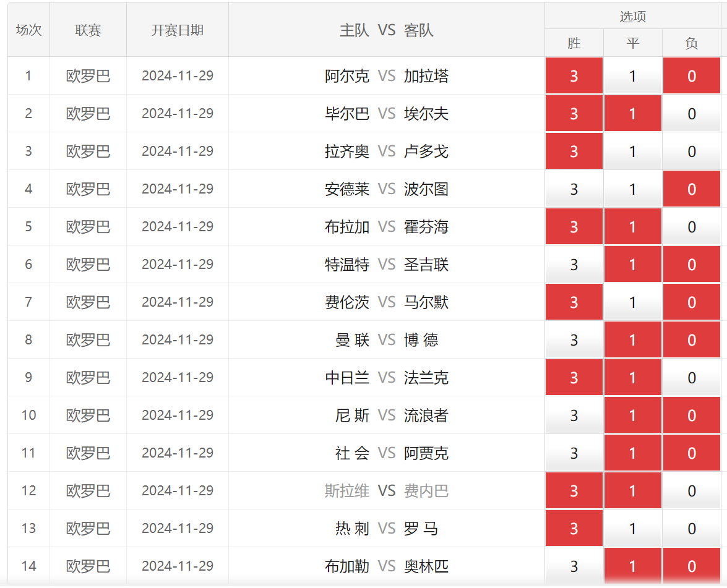Select win option 3 for 特温特 match

click(574, 265)
